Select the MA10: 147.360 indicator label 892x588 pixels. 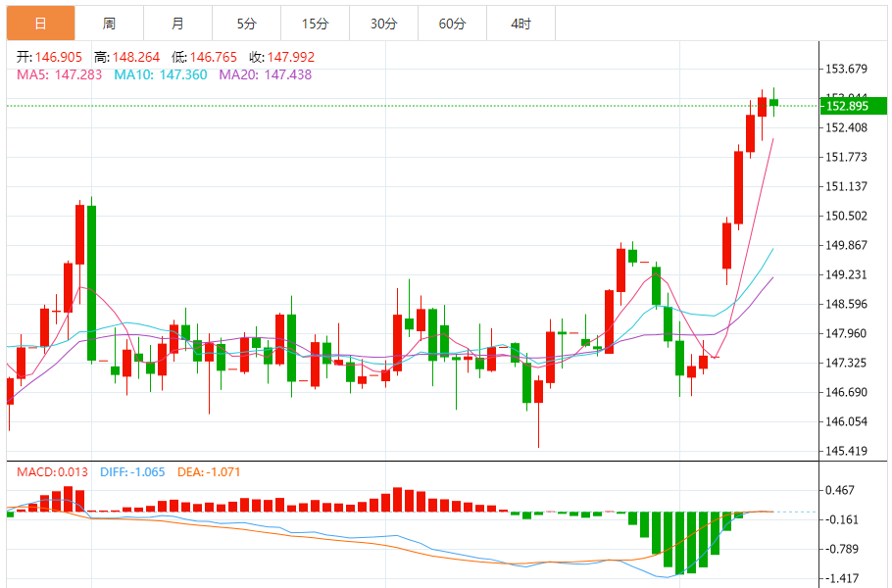(x=161, y=74)
